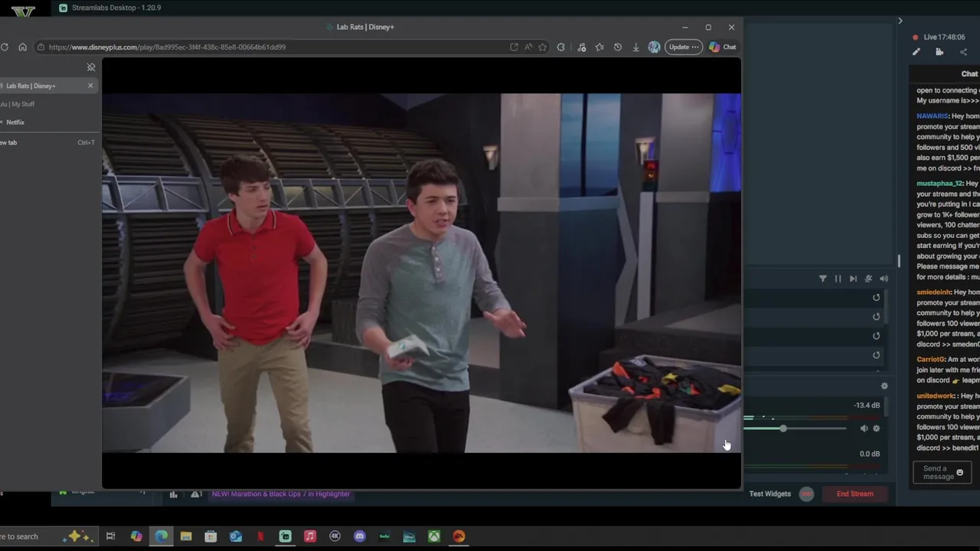Go to the browser home page
Viewport: 980px width, 551px height.
pyautogui.click(x=22, y=47)
